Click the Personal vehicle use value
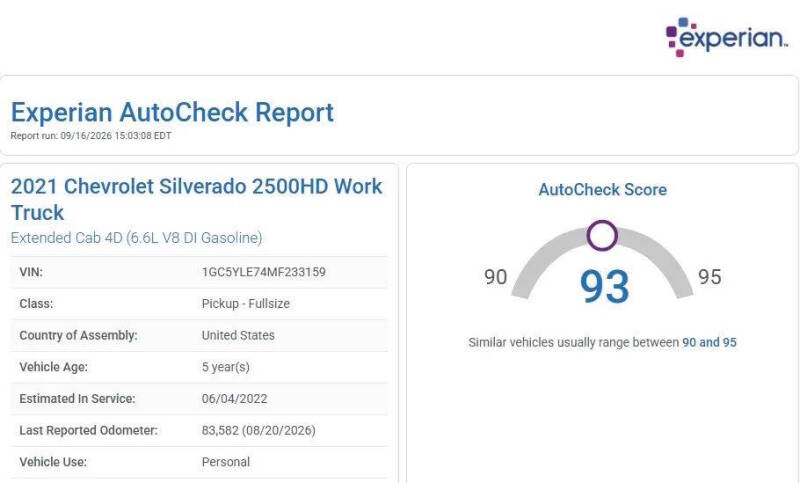This screenshot has height=483, width=800. [226, 462]
